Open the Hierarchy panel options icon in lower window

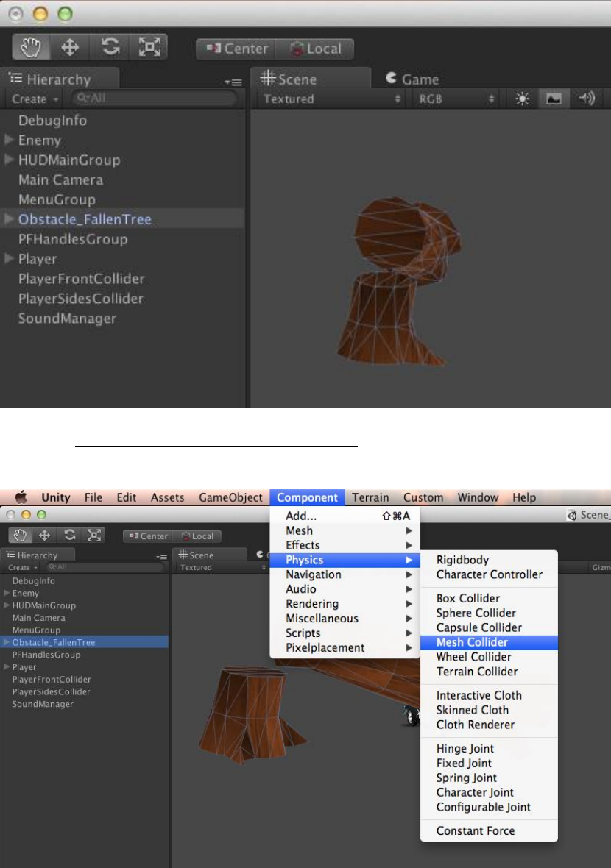pos(161,557)
